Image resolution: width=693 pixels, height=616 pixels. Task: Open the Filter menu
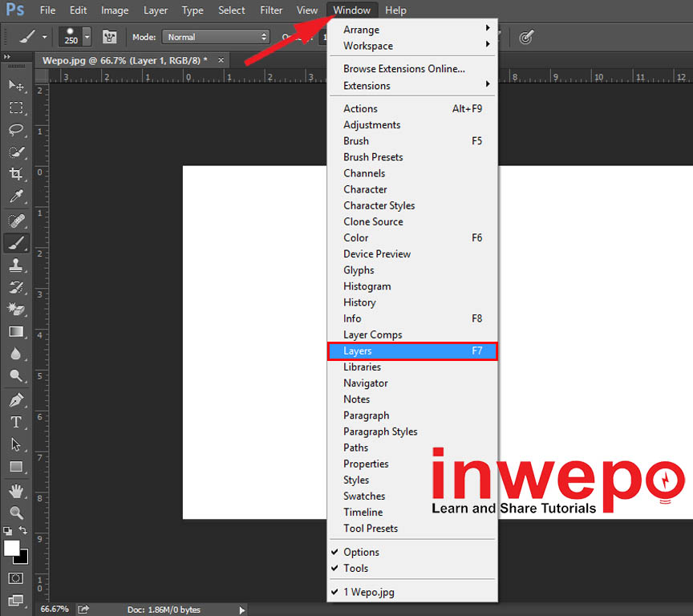pyautogui.click(x=271, y=10)
